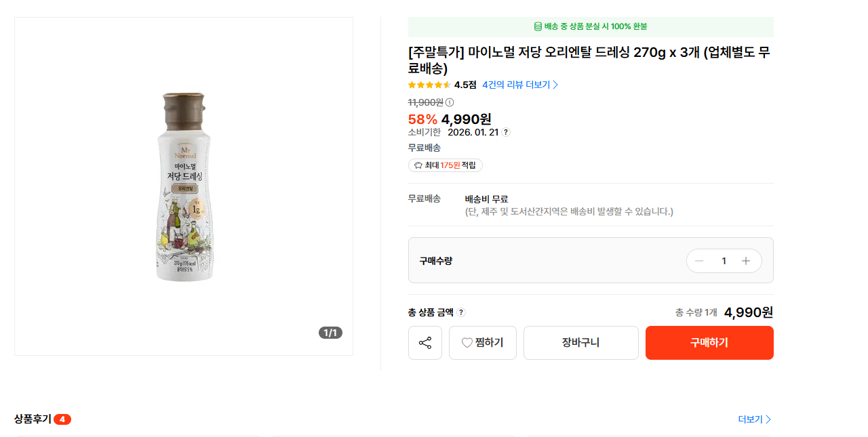The height and width of the screenshot is (437, 868).
Task: Click the 최대 175원 적립 points badge
Action: coord(446,165)
